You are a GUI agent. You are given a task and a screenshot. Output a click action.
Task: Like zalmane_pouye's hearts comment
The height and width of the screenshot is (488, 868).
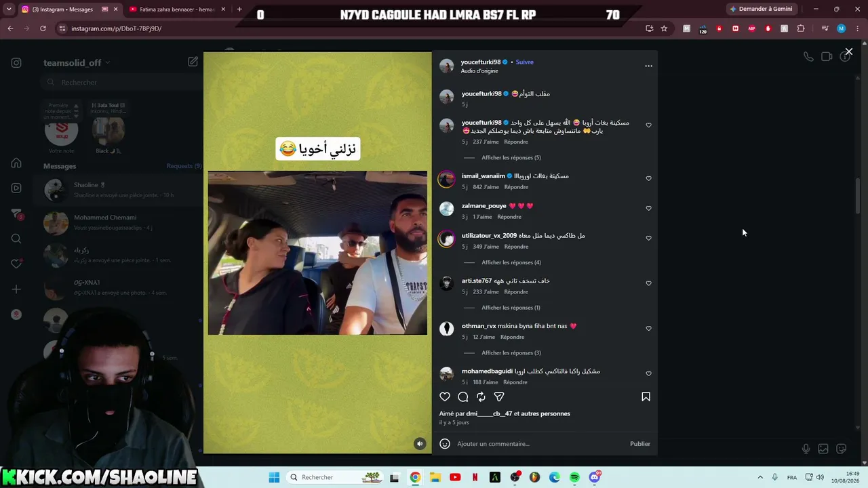pos(648,208)
